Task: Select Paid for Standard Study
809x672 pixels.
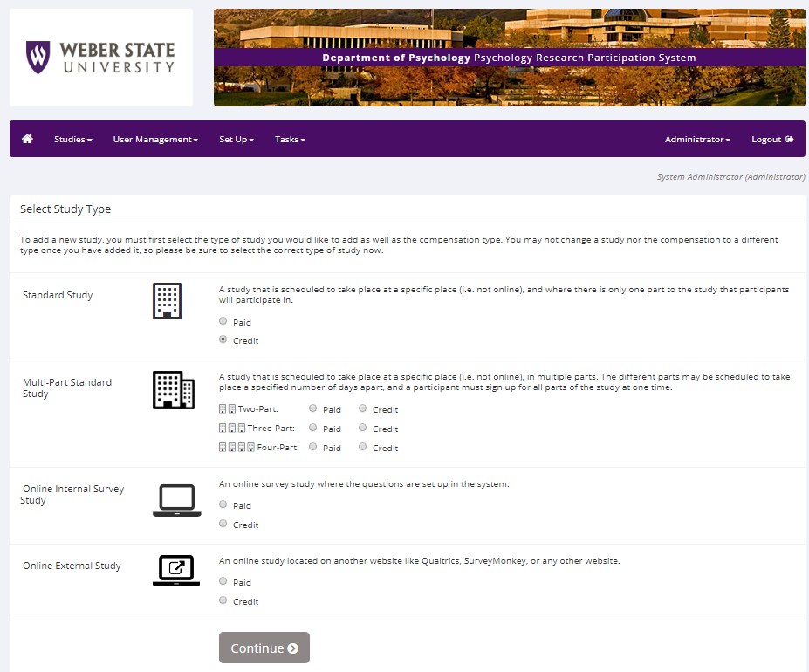Action: pyautogui.click(x=223, y=321)
